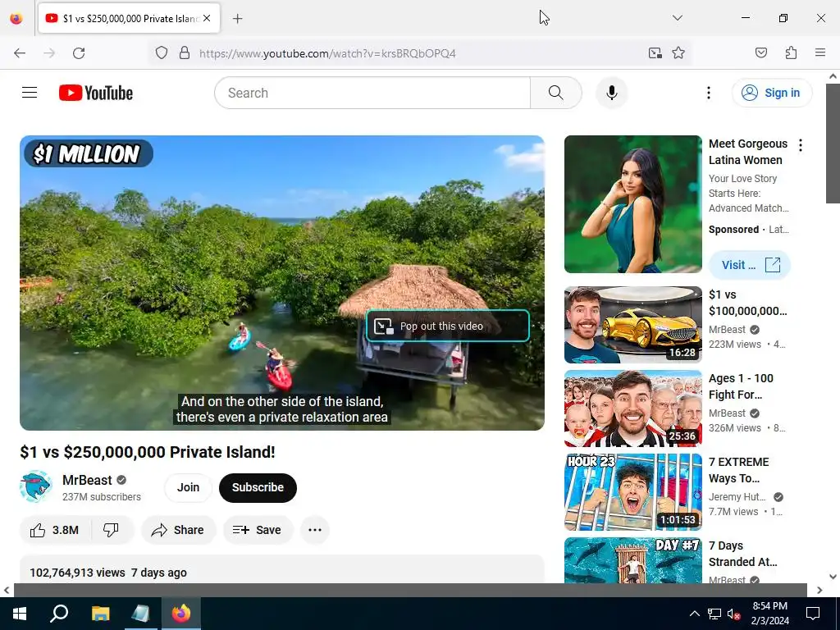Click the search magnifier button
Image resolution: width=840 pixels, height=630 pixels.
555,93
